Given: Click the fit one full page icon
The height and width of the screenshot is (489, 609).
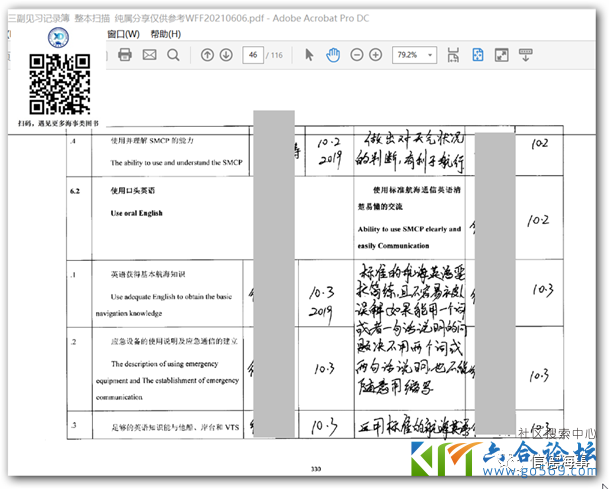Looking at the screenshot, I should point(478,54).
